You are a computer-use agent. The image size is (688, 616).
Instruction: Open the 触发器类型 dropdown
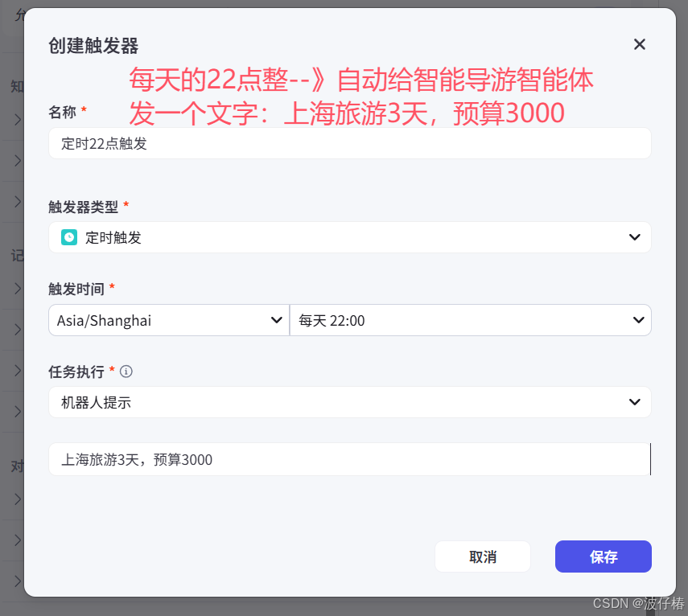coord(350,237)
